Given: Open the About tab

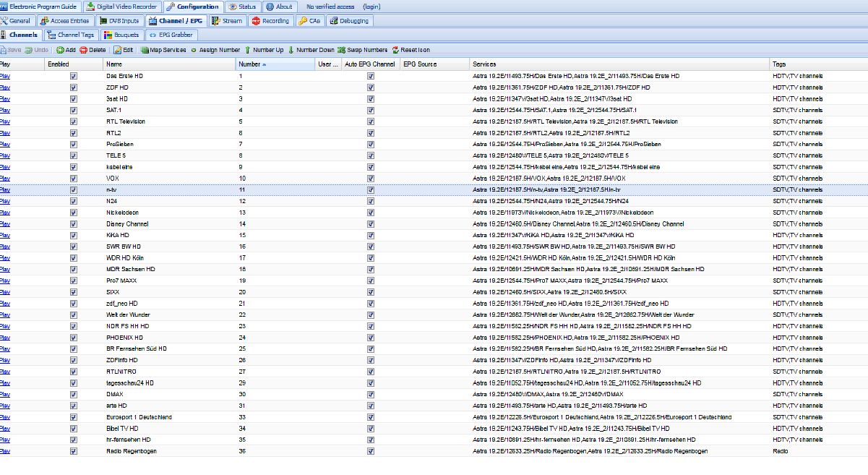Looking at the screenshot, I should click(278, 7).
